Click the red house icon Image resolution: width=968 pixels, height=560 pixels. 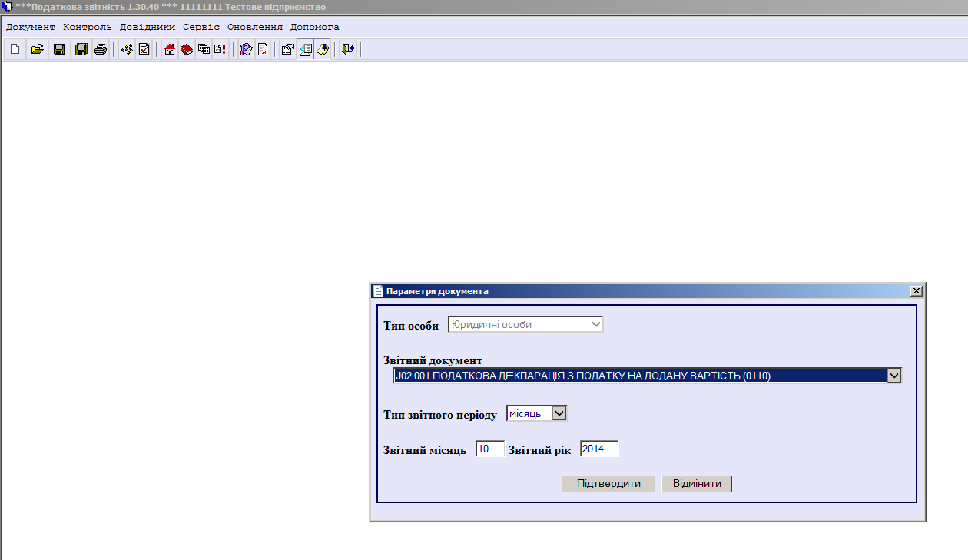[170, 50]
